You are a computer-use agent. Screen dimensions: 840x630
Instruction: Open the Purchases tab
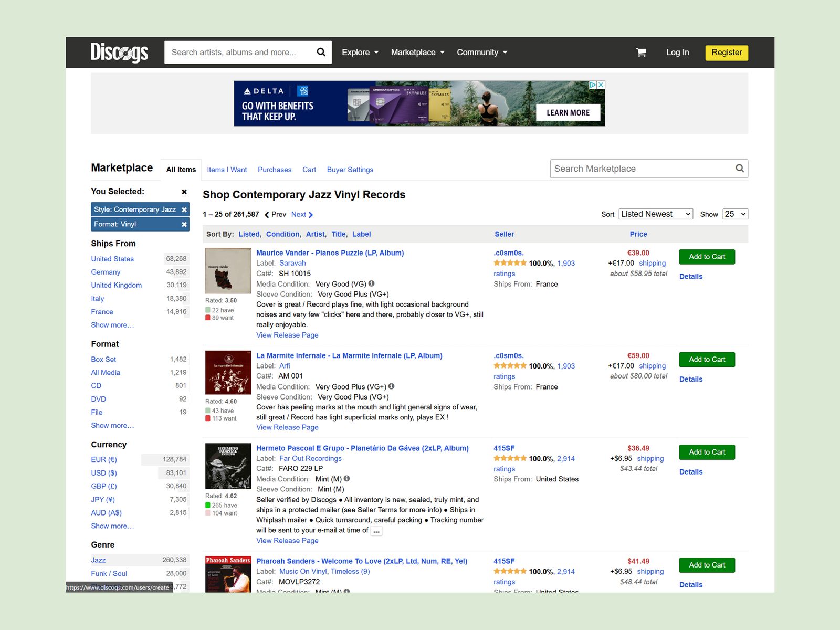pyautogui.click(x=275, y=170)
